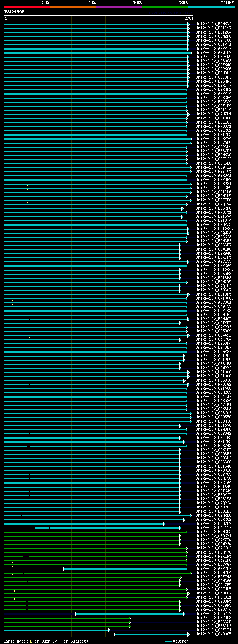Open hit UniRef100_B9N6X2
This screenshot has width=238, height=644.
[x=213, y=24]
